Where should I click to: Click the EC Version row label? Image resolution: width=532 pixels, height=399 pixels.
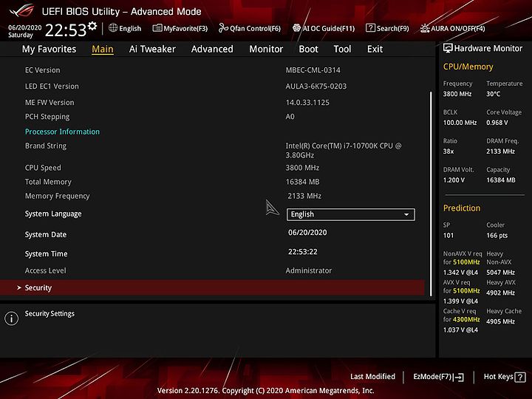(42, 70)
